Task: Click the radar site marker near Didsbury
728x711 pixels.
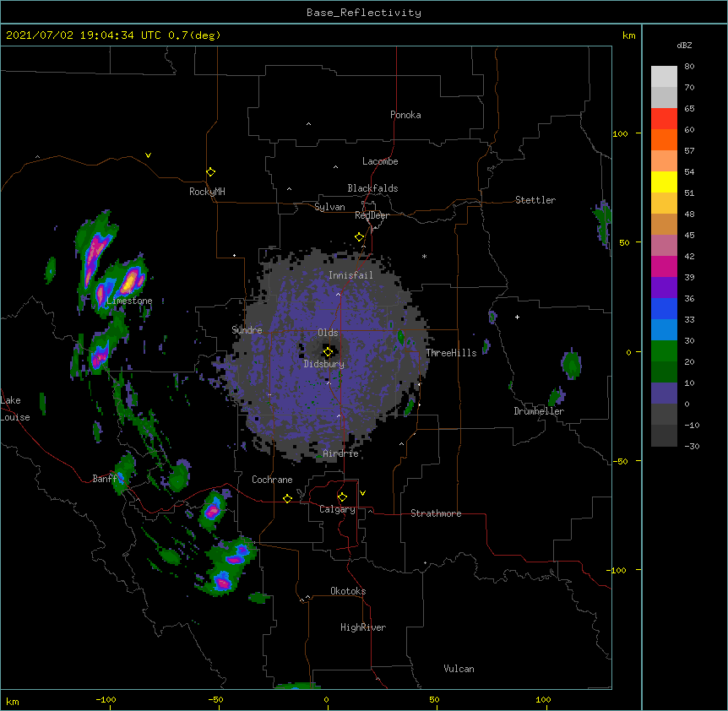Action: pyautogui.click(x=329, y=352)
